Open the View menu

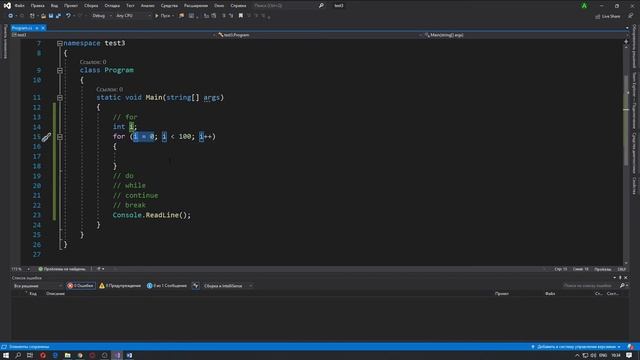54,6
